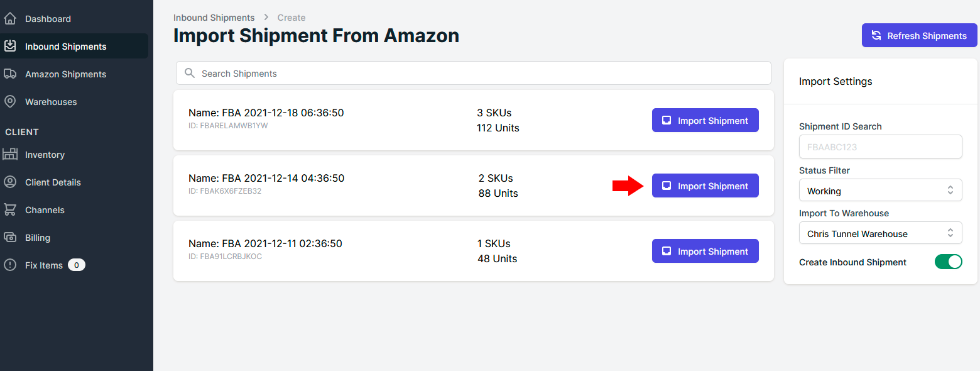This screenshot has width=980, height=371.
Task: Click the Billing cash icon
Action: [10, 237]
